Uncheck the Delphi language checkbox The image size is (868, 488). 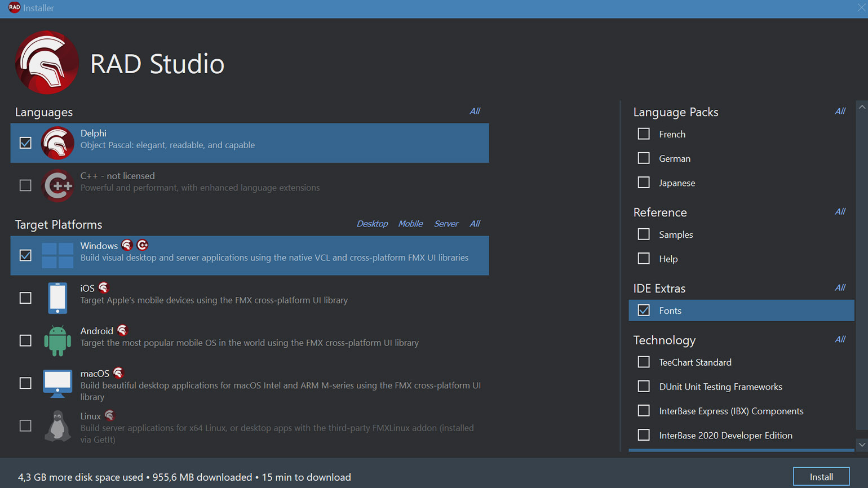coord(25,143)
